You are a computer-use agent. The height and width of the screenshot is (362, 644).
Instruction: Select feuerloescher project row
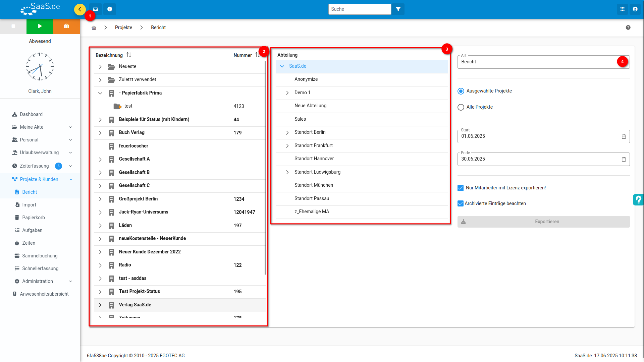click(x=180, y=146)
